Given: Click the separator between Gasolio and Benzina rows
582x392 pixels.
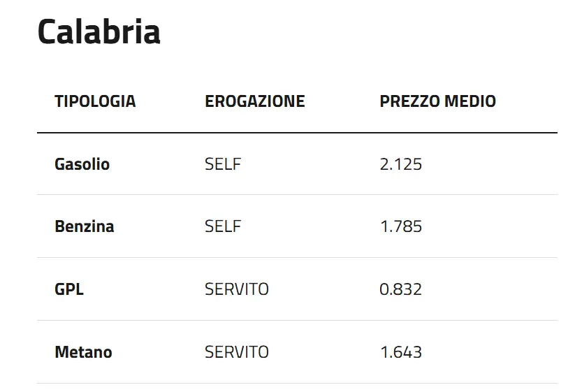Looking at the screenshot, I should 297,195.
